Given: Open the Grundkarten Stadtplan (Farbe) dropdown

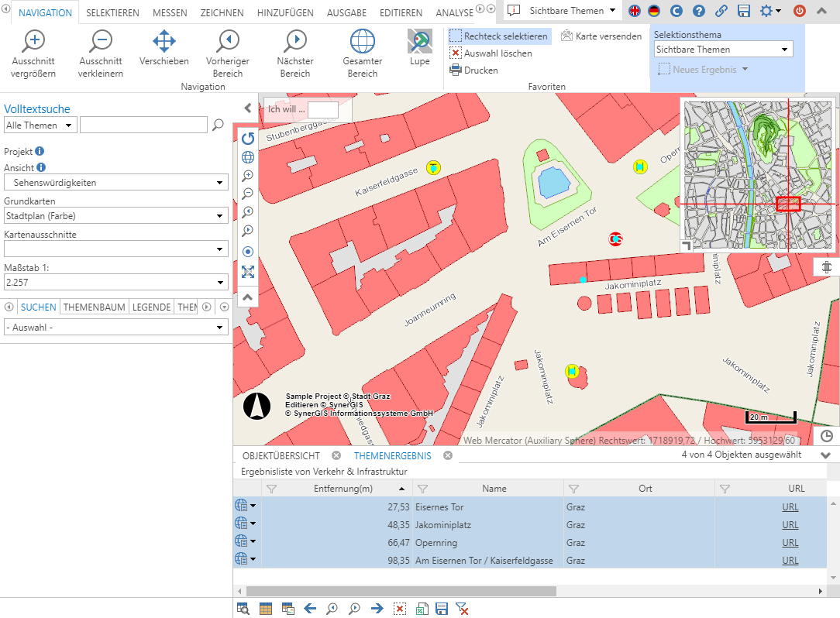Looking at the screenshot, I should coord(116,215).
